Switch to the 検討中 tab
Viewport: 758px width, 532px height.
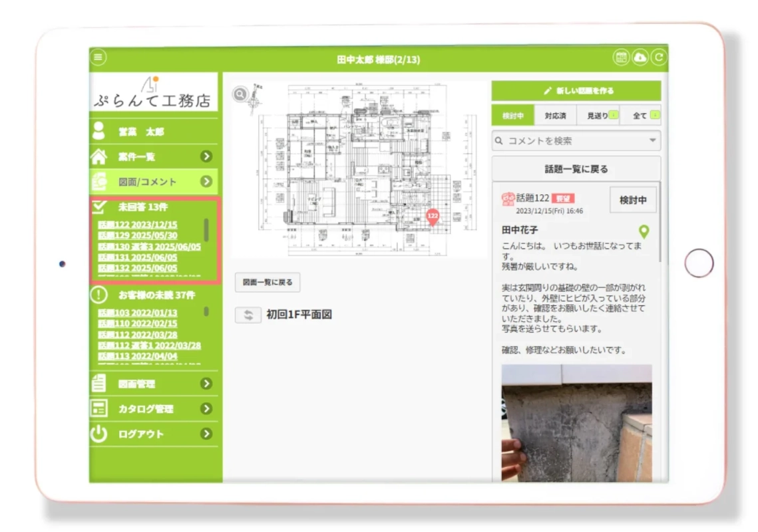pos(513,116)
